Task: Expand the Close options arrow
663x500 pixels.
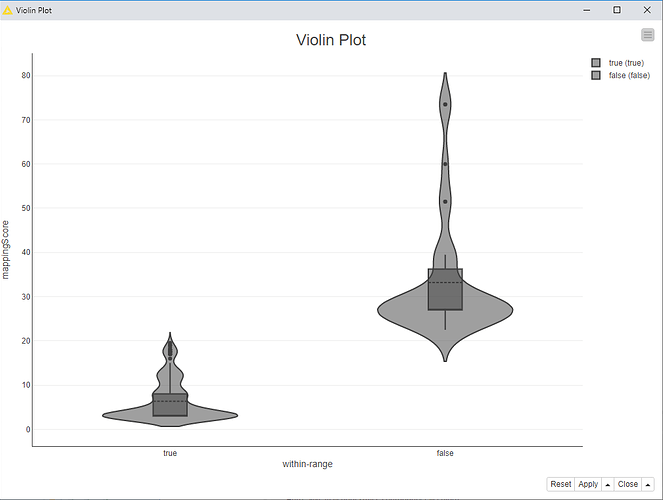Action: [648, 484]
